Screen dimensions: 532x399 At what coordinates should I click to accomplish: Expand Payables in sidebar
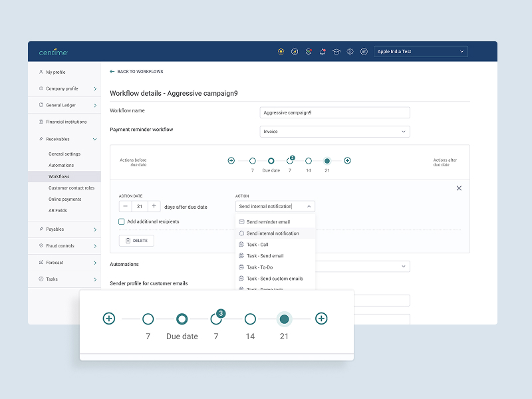[x=95, y=229]
